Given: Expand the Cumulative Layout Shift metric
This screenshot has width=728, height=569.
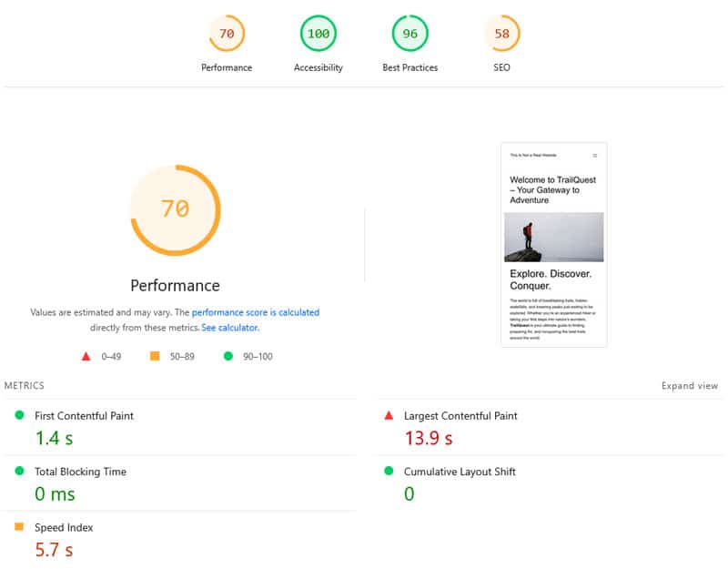Looking at the screenshot, I should coord(551,483).
